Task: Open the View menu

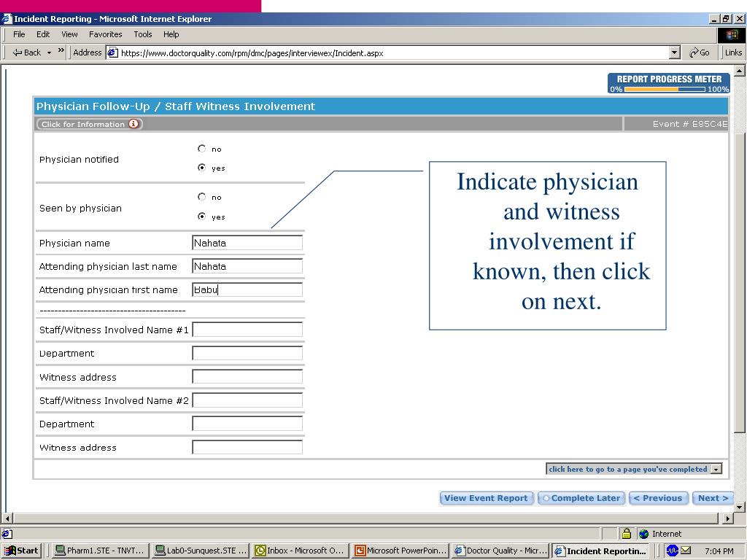Action: tap(69, 34)
